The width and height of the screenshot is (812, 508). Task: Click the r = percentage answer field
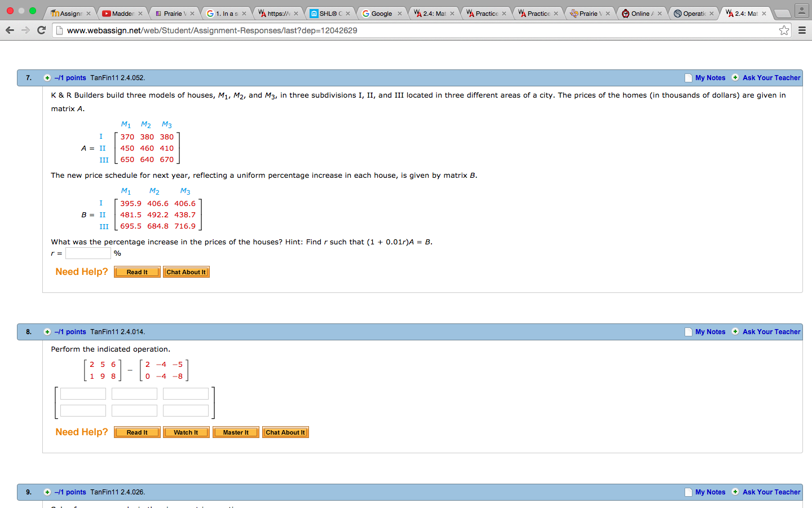coord(88,253)
